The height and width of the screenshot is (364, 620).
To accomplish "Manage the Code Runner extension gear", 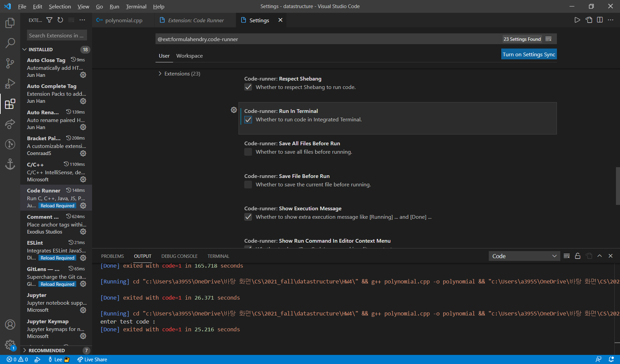I will 83,206.
